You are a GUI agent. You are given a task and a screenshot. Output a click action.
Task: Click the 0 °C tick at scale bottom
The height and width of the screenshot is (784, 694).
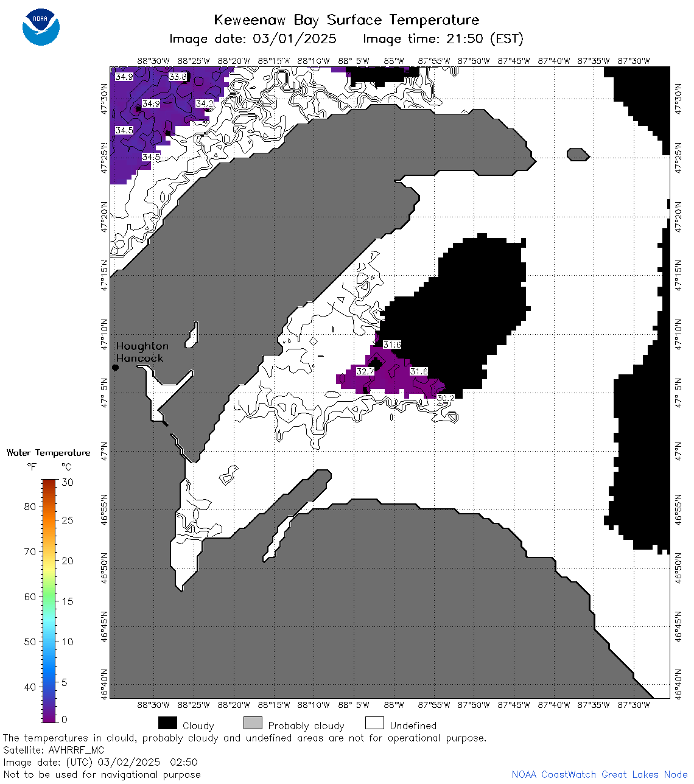pyautogui.click(x=65, y=719)
